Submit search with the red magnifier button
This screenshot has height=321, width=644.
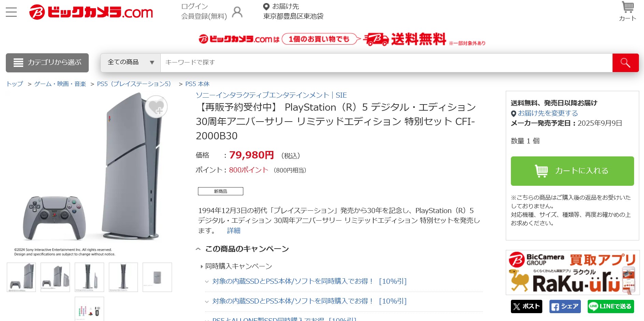click(625, 63)
